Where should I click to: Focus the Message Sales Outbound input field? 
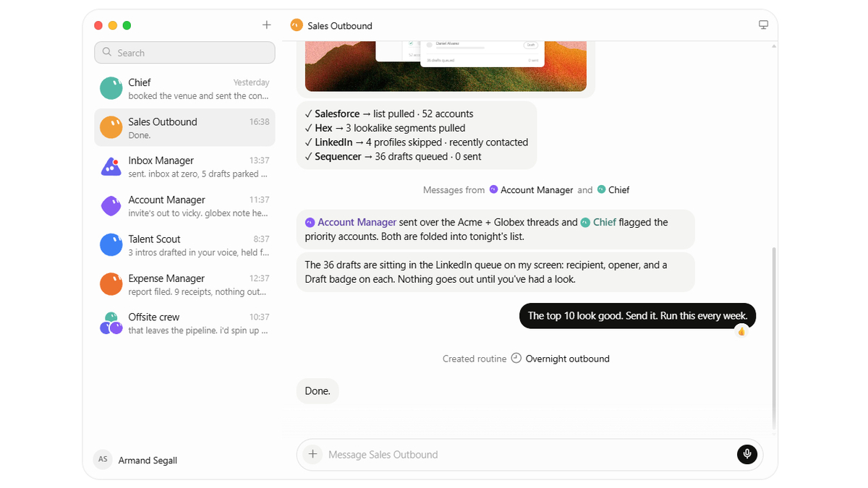click(529, 454)
